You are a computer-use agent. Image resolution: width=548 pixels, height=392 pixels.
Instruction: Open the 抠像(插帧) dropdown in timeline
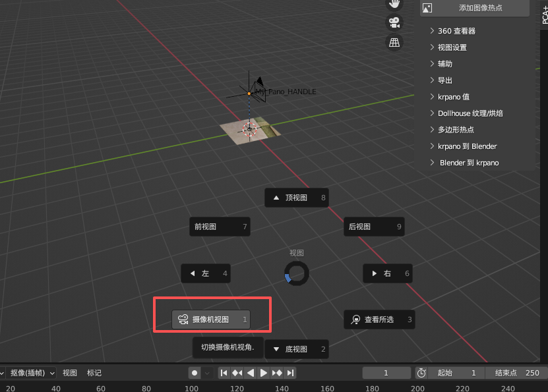click(32, 373)
